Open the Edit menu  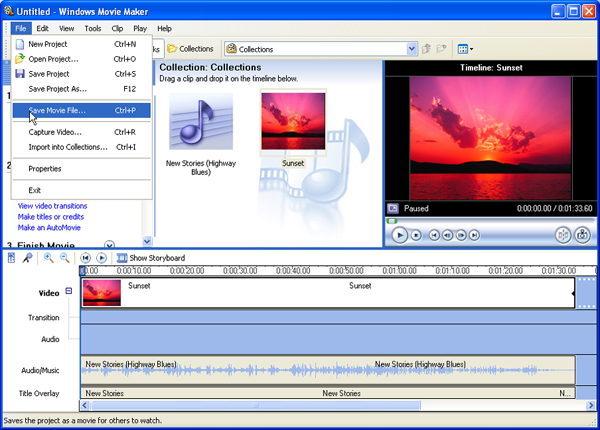coord(42,28)
